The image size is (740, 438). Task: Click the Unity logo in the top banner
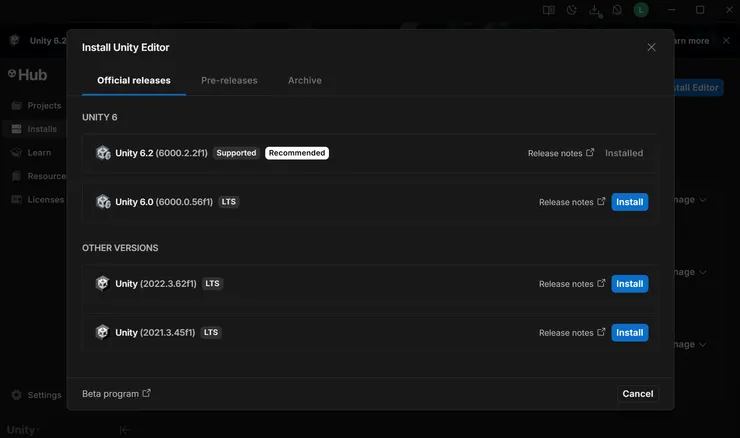tap(15, 40)
